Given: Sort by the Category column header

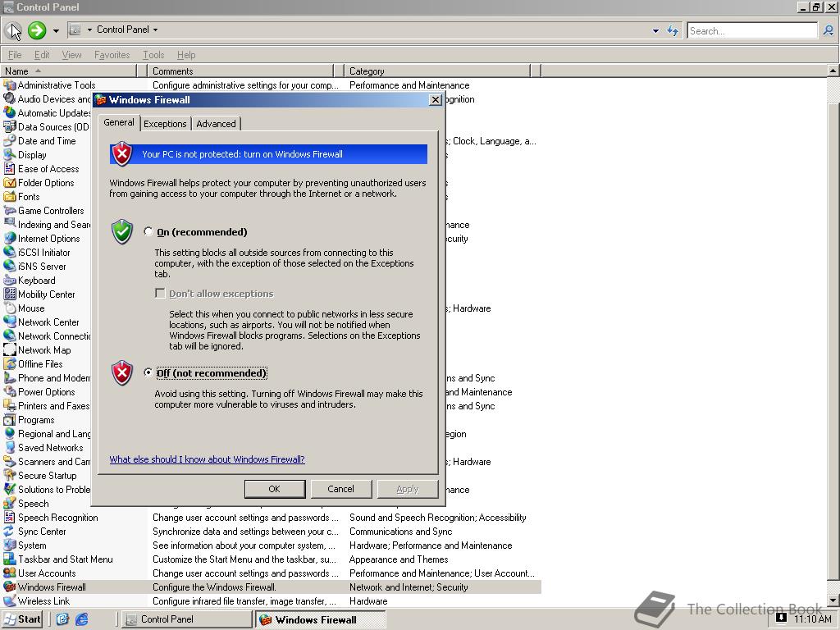Looking at the screenshot, I should 437,71.
